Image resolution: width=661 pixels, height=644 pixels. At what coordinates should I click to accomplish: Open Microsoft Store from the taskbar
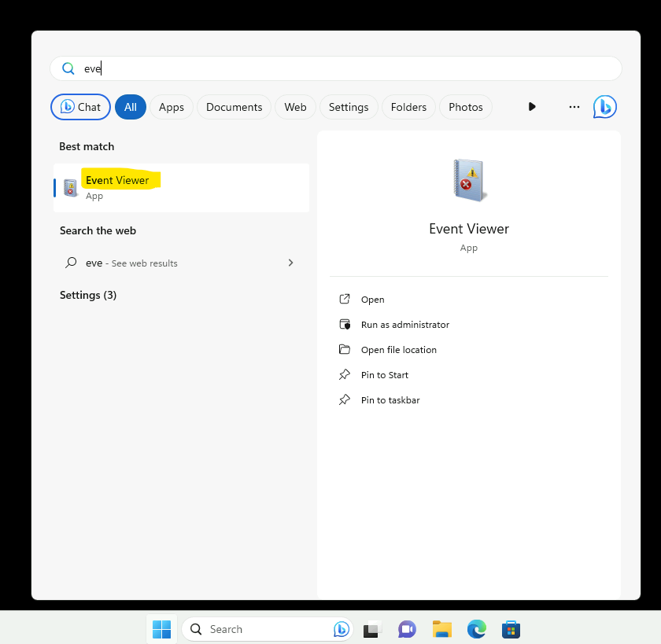pyautogui.click(x=511, y=630)
